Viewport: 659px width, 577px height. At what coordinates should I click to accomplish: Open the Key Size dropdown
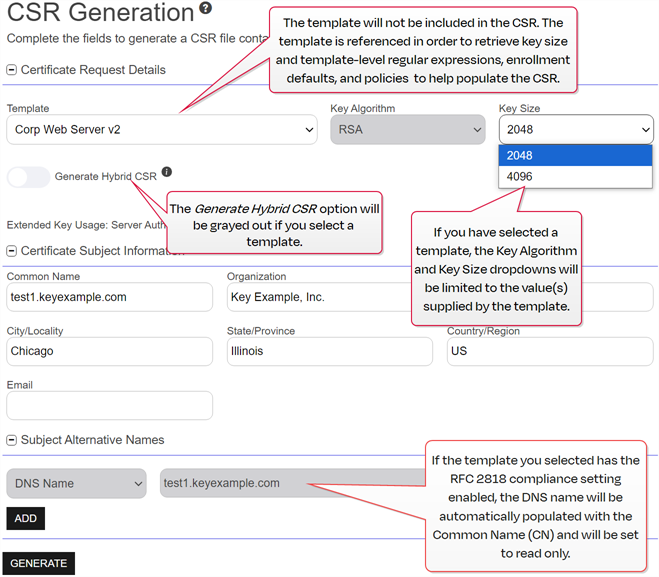click(x=576, y=129)
